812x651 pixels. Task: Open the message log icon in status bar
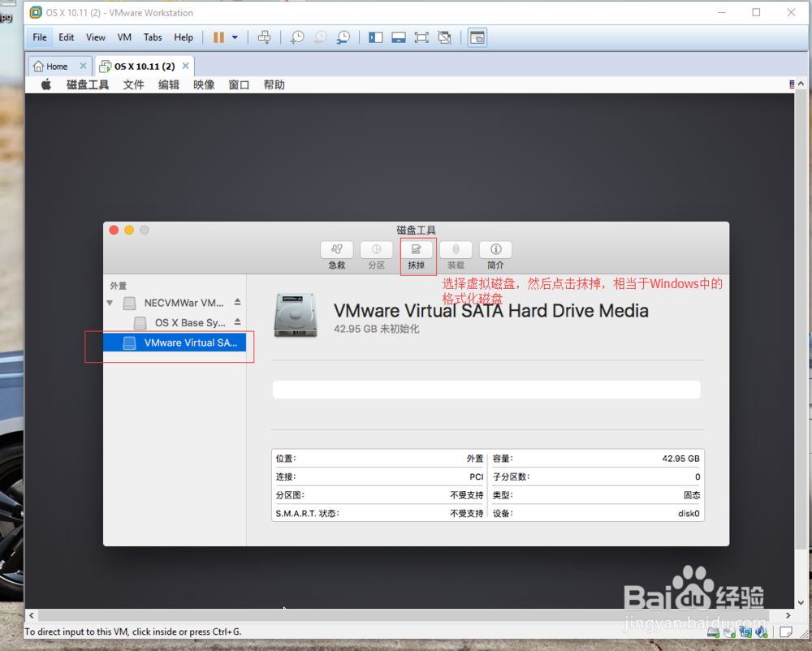(x=786, y=632)
